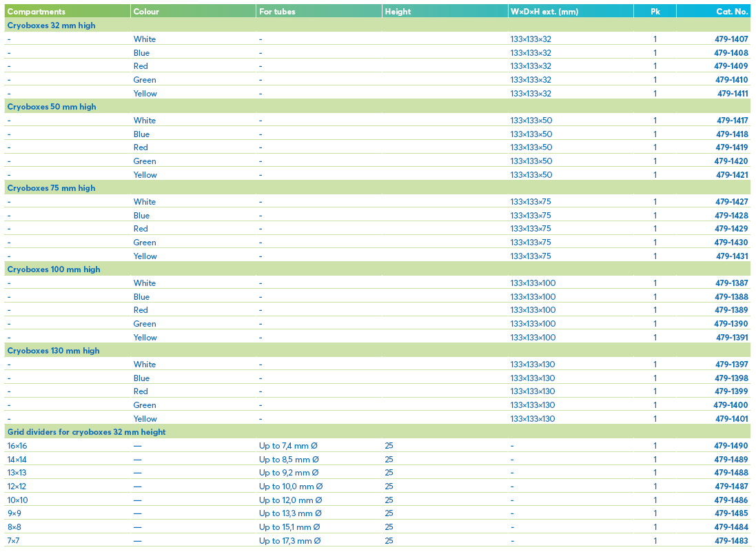Click catalogue number 479-1483
Viewport: 756px width, 552px height.
pos(731,541)
